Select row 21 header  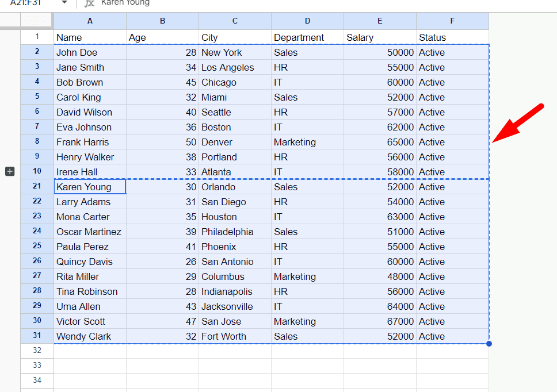(x=37, y=186)
